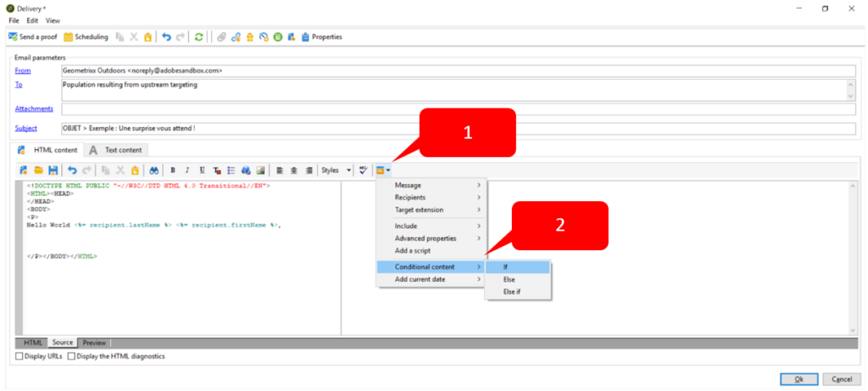Open the personalization field dropdown button

[383, 170]
